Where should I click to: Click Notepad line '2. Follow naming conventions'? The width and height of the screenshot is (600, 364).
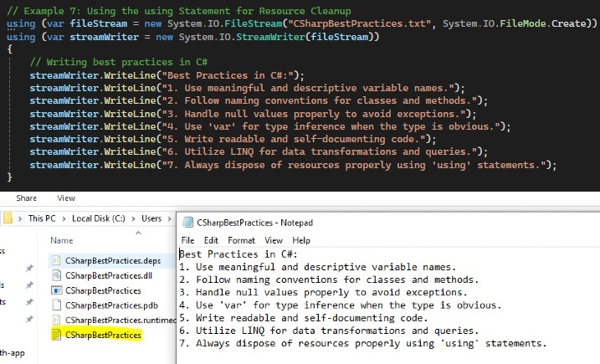329,279
